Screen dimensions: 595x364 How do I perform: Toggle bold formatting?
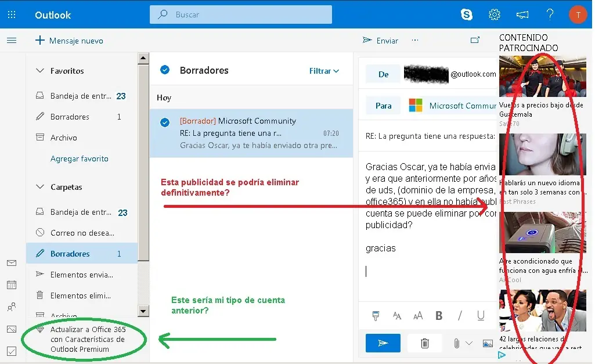click(439, 316)
